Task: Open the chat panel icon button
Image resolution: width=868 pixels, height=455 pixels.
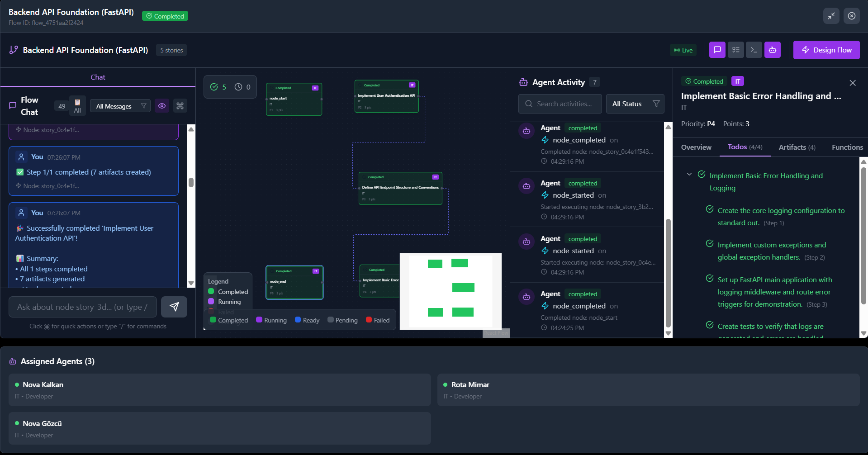Action: (x=717, y=50)
